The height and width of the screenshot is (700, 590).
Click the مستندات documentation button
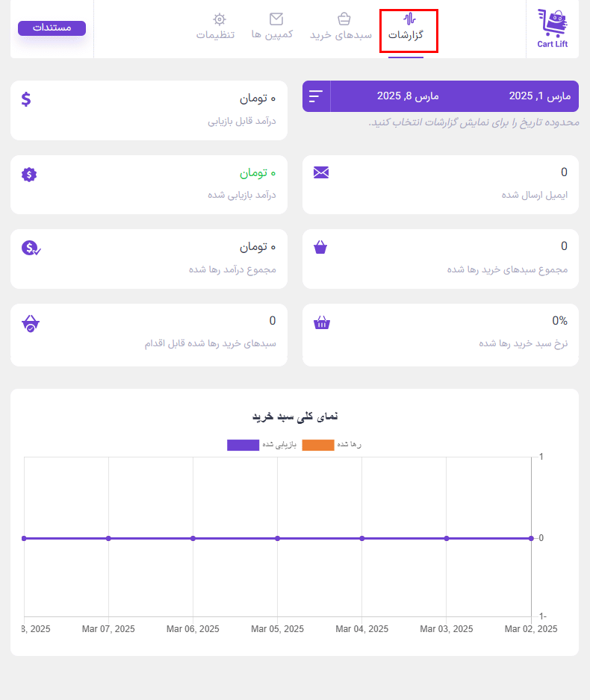click(x=52, y=28)
